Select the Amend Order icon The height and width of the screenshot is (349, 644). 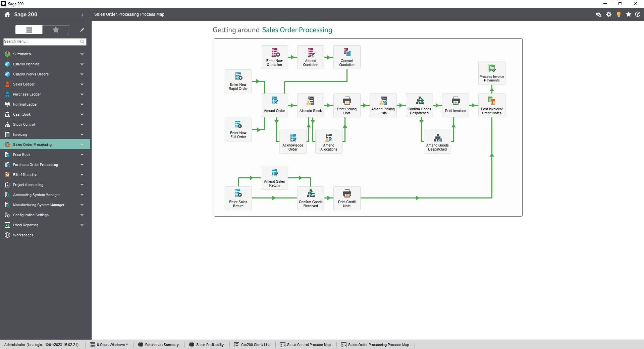(x=274, y=105)
